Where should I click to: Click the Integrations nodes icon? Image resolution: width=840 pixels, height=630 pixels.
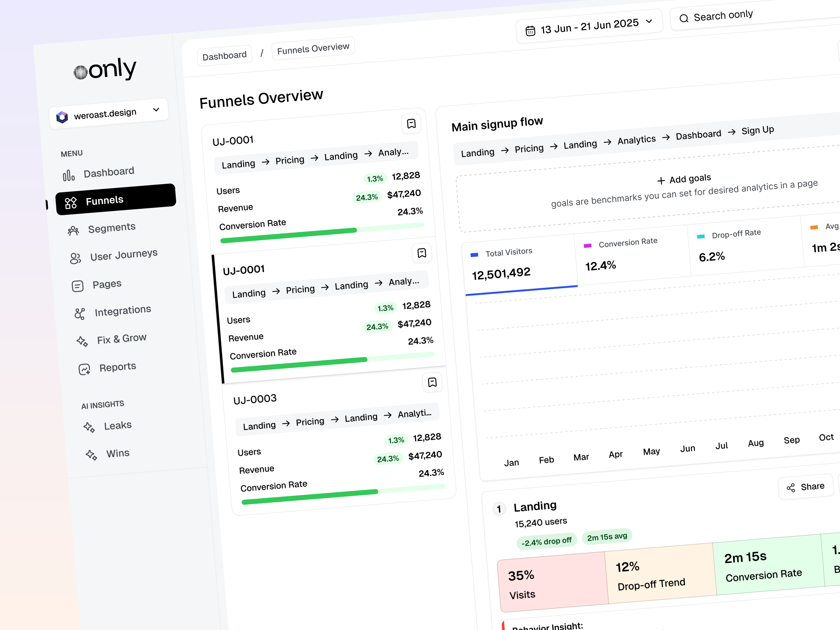[x=80, y=314]
